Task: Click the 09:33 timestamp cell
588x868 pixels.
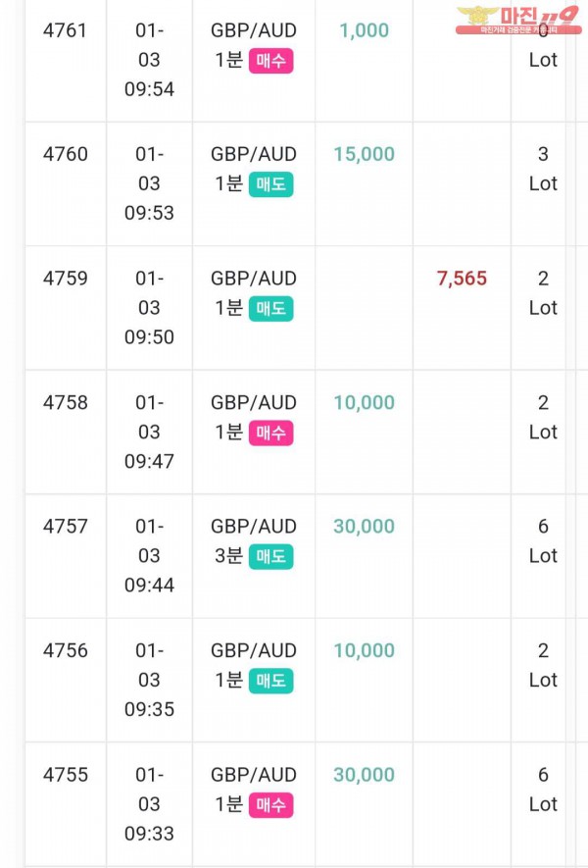Action: coord(149,804)
